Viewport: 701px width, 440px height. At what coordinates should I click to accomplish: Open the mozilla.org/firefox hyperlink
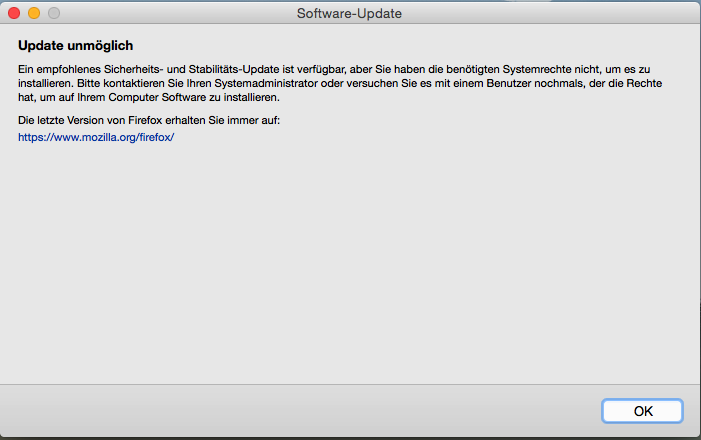point(96,137)
